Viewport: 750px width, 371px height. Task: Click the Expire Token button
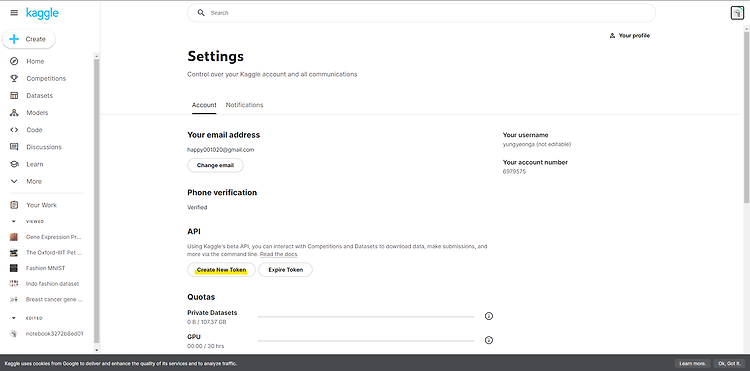[286, 270]
